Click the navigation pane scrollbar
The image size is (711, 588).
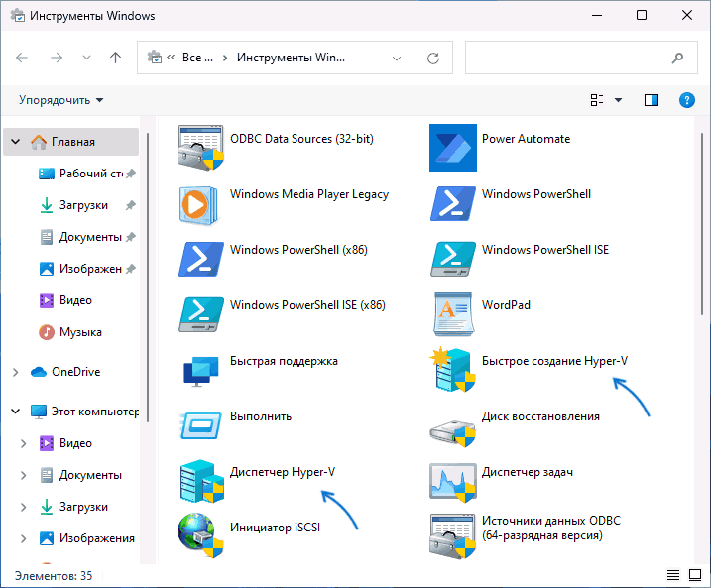click(148, 278)
